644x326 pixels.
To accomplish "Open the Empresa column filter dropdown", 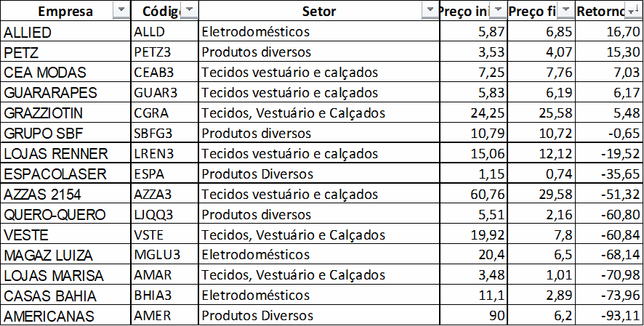I will click(121, 11).
